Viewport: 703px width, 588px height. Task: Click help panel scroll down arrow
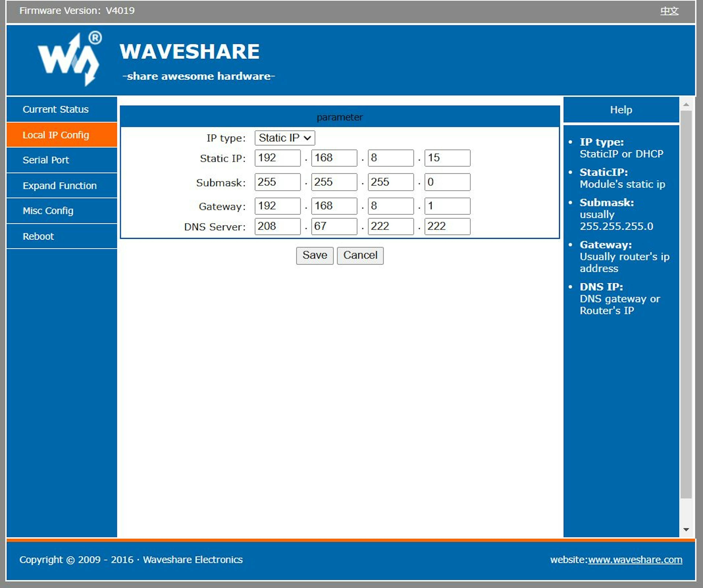pos(686,529)
